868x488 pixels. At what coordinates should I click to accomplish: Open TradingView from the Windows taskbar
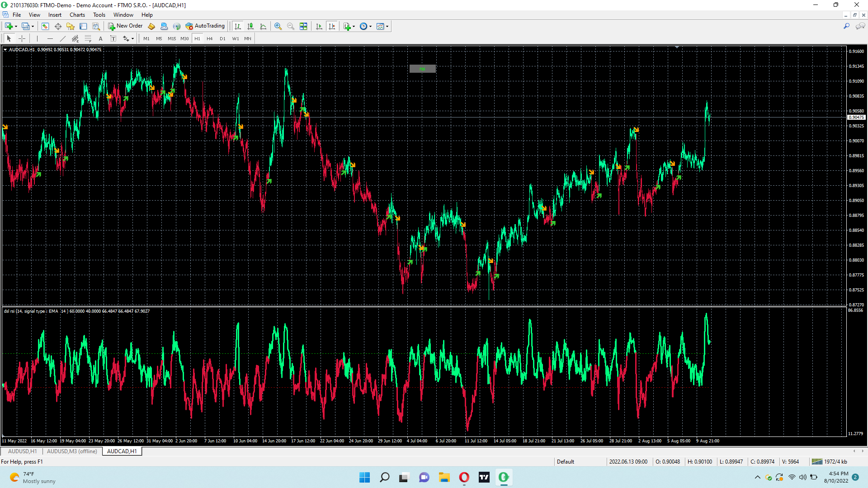pyautogui.click(x=484, y=477)
